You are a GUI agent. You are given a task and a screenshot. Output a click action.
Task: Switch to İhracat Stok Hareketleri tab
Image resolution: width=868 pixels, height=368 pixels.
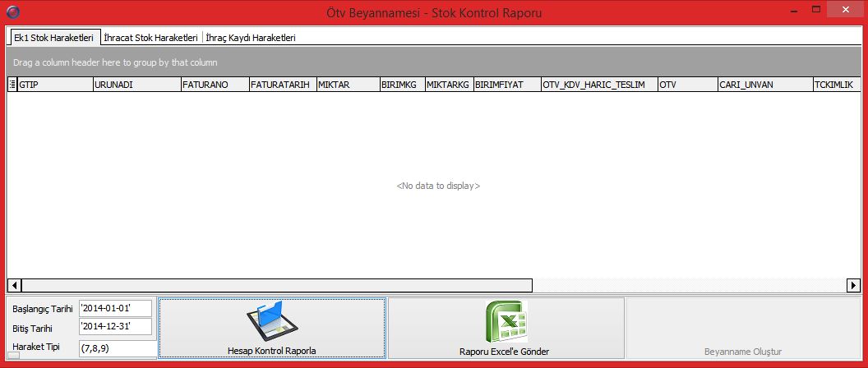tap(151, 38)
